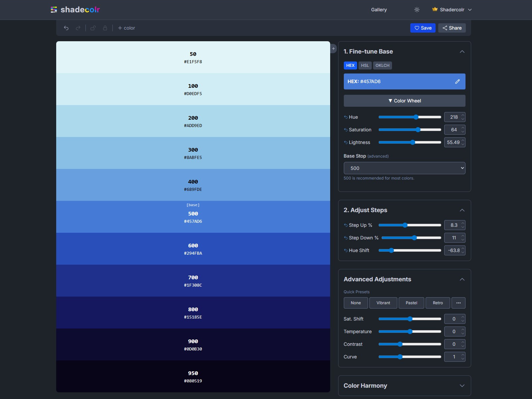Expand the Color Harmony panel
The height and width of the screenshot is (399, 532).
462,386
